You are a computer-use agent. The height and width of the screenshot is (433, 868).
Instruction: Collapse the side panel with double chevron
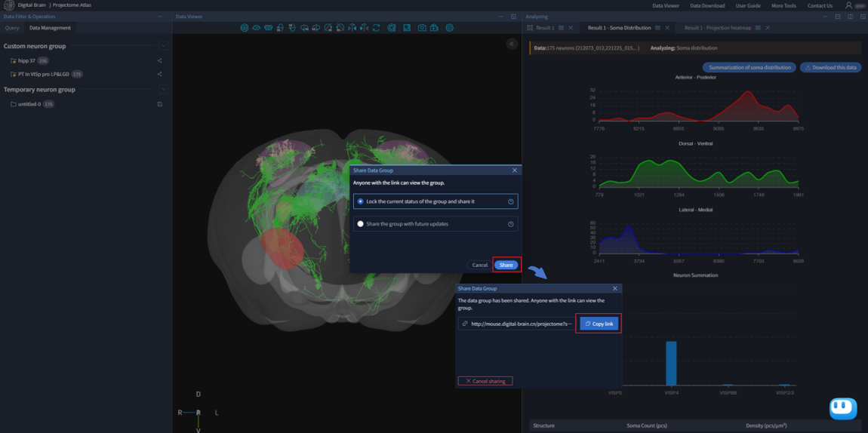[512, 44]
